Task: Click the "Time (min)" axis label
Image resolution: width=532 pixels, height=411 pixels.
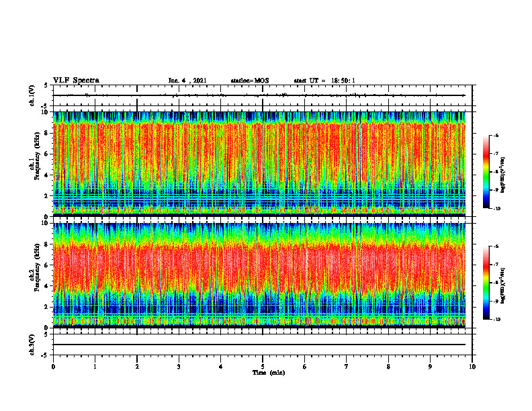Action: click(x=269, y=373)
